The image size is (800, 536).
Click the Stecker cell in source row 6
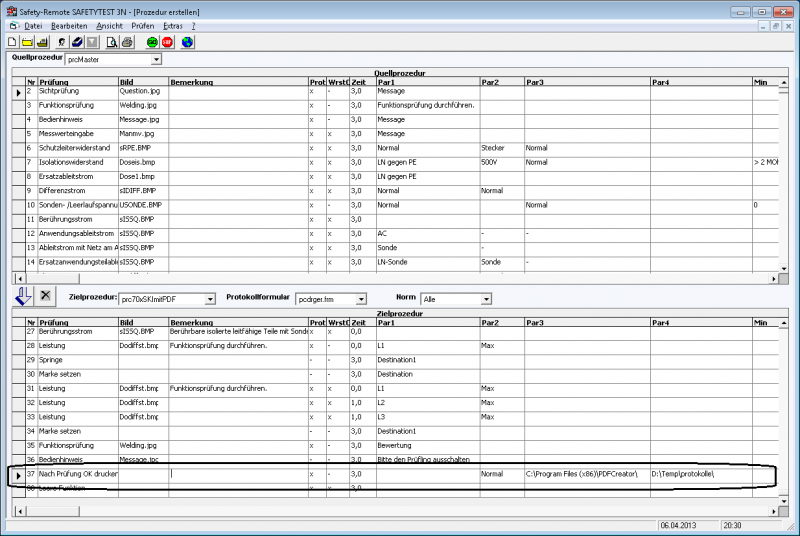[502, 148]
